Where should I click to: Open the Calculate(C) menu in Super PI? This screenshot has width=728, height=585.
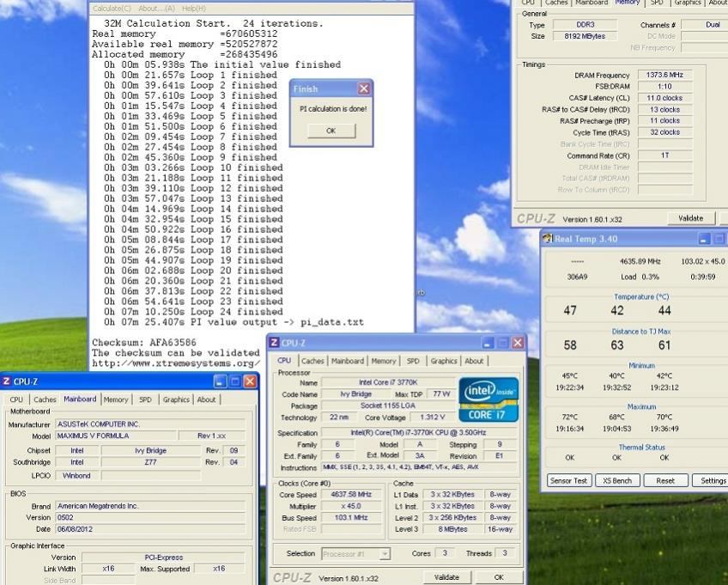[112, 9]
